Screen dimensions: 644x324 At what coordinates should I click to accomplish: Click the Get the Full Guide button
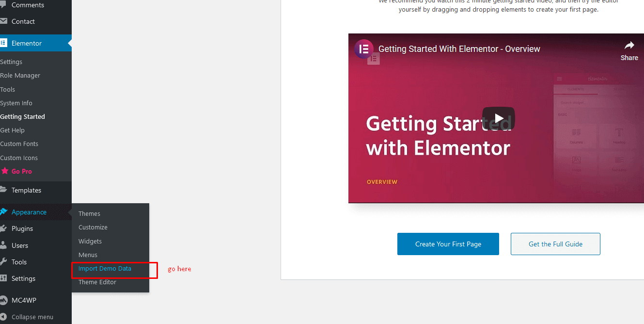click(x=555, y=244)
